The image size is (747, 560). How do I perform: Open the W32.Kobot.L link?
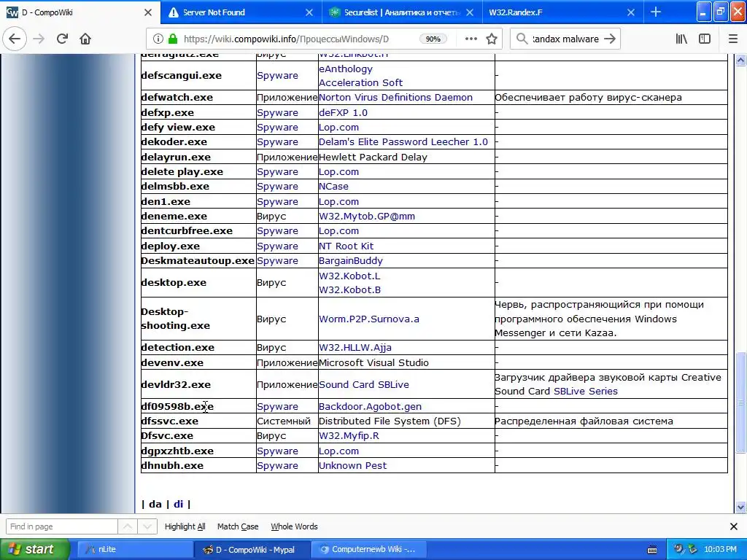point(349,276)
